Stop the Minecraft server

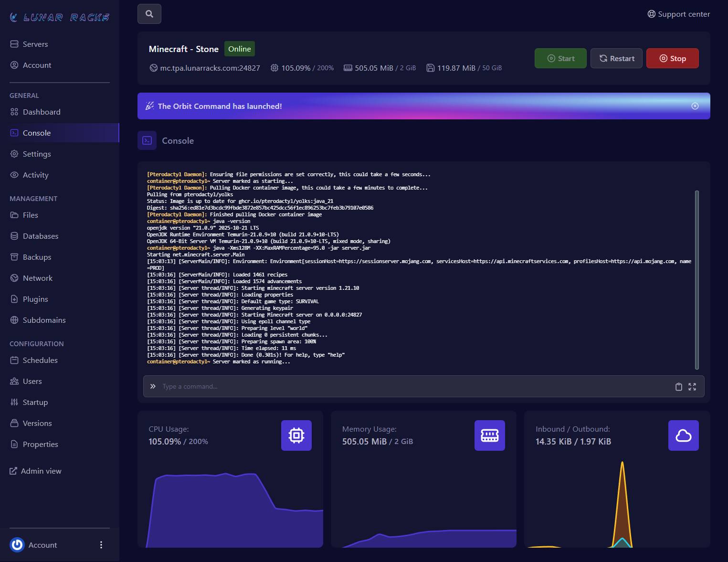point(672,58)
